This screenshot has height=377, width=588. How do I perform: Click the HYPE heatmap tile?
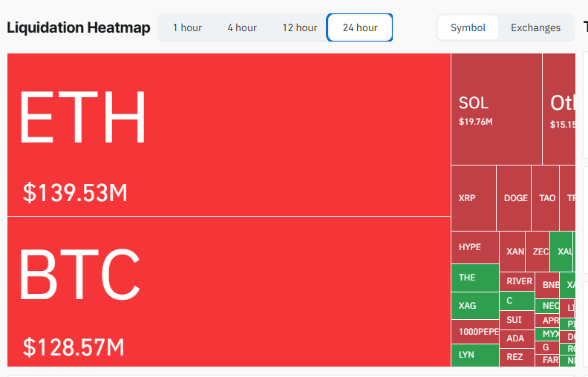[474, 247]
